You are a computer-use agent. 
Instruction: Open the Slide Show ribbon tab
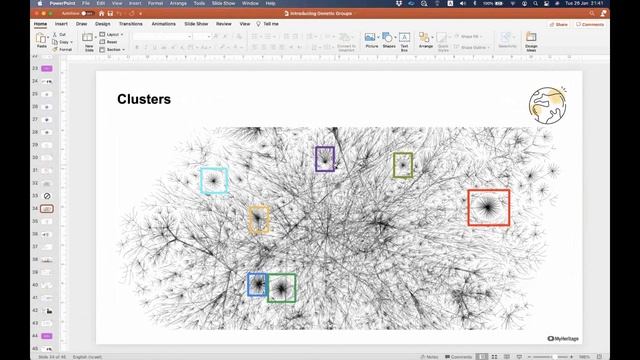[196, 24]
